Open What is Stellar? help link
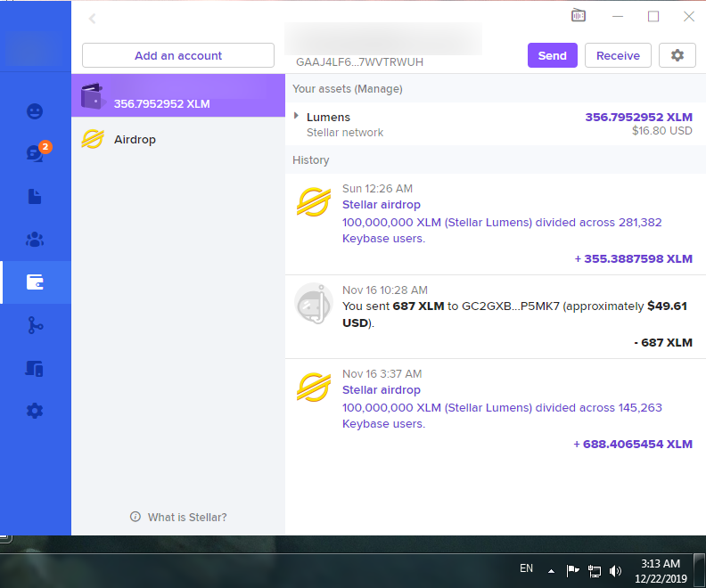The image size is (706, 588). (x=178, y=517)
